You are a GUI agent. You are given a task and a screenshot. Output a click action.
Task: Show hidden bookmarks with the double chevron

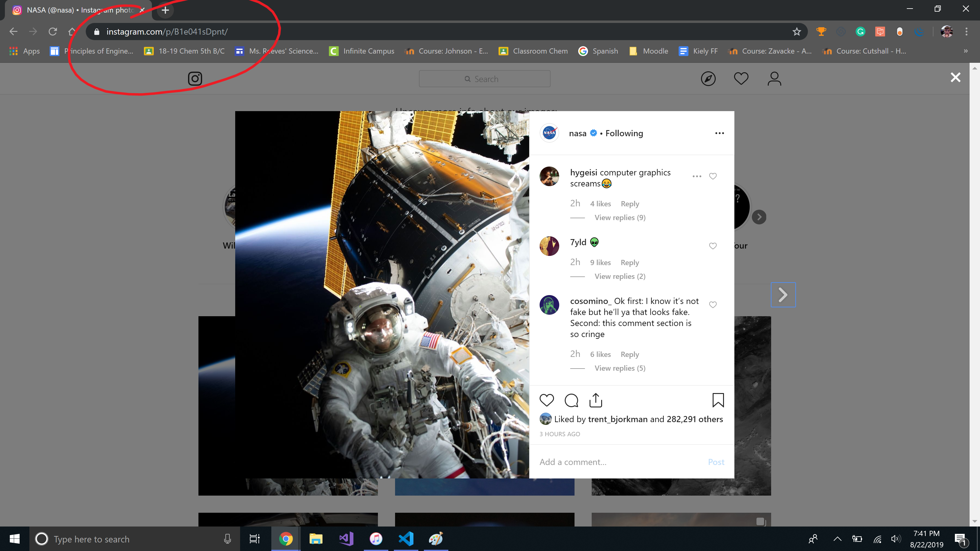966,51
